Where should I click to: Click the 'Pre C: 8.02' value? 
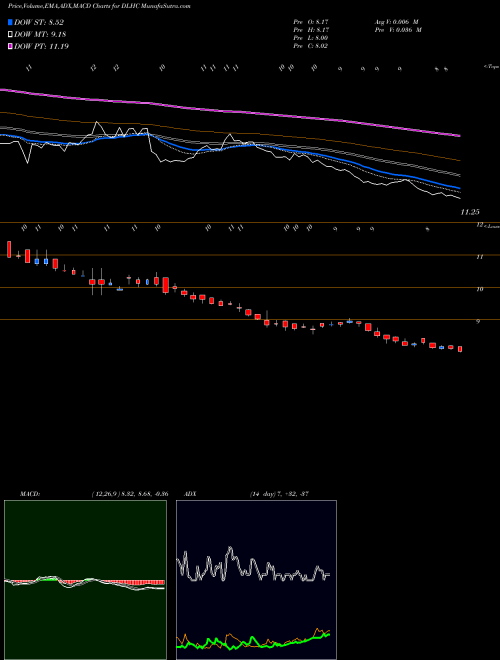pos(311,46)
